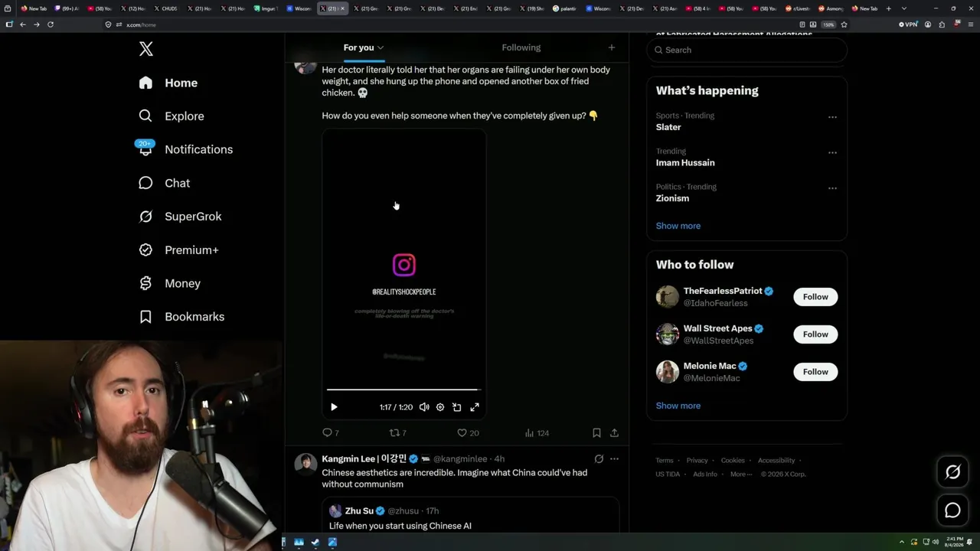Open the Instagram video thumbnail

(404, 274)
